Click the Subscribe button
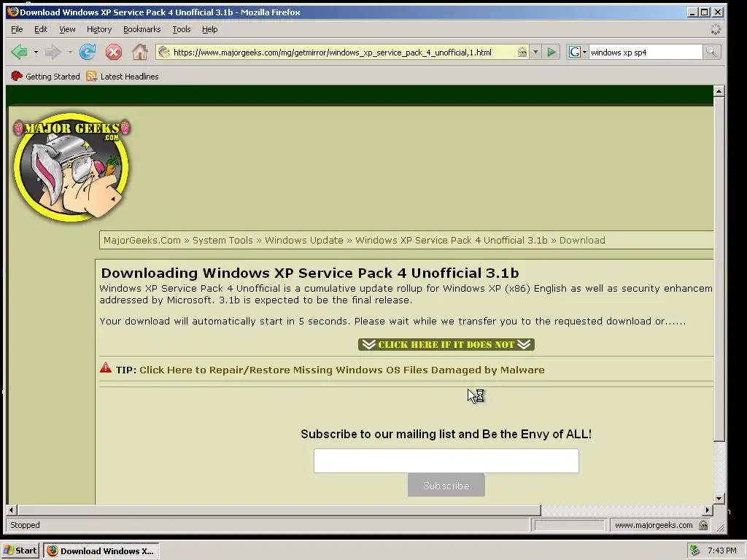747x560 pixels. pyautogui.click(x=446, y=485)
